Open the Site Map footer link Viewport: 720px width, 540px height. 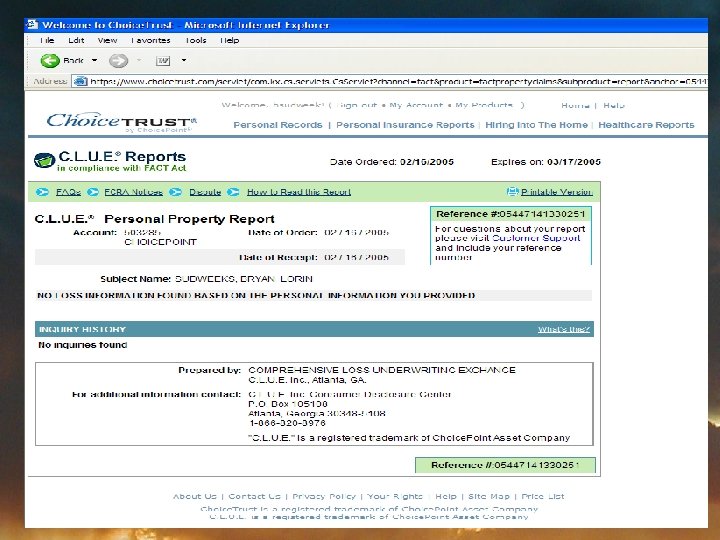click(489, 496)
